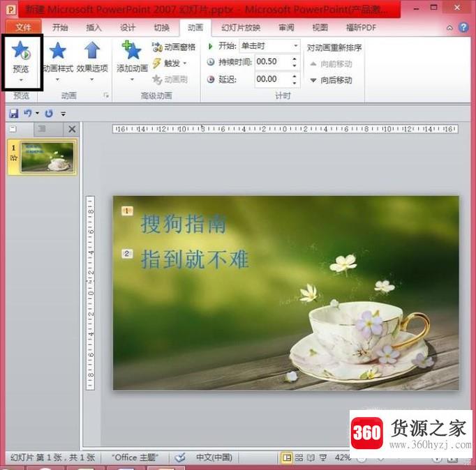Screen dimensions: 476x470
Task: Decrease the Duration spinner value
Action: point(294,66)
